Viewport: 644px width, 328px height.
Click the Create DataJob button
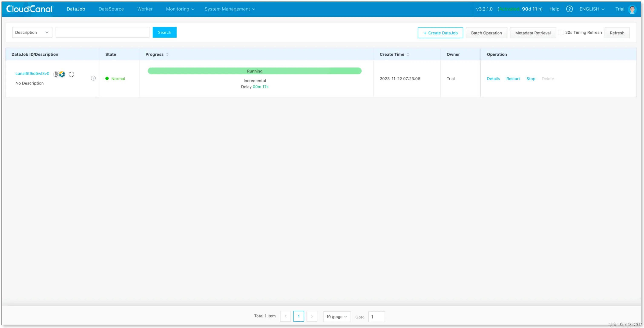point(440,33)
